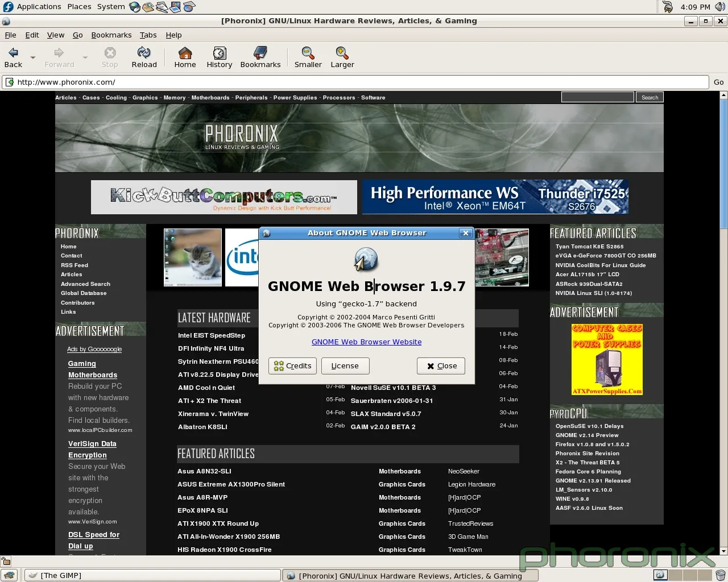Click the greyed Forward arrow icon
Screen dimensions: 728x582
click(x=59, y=53)
